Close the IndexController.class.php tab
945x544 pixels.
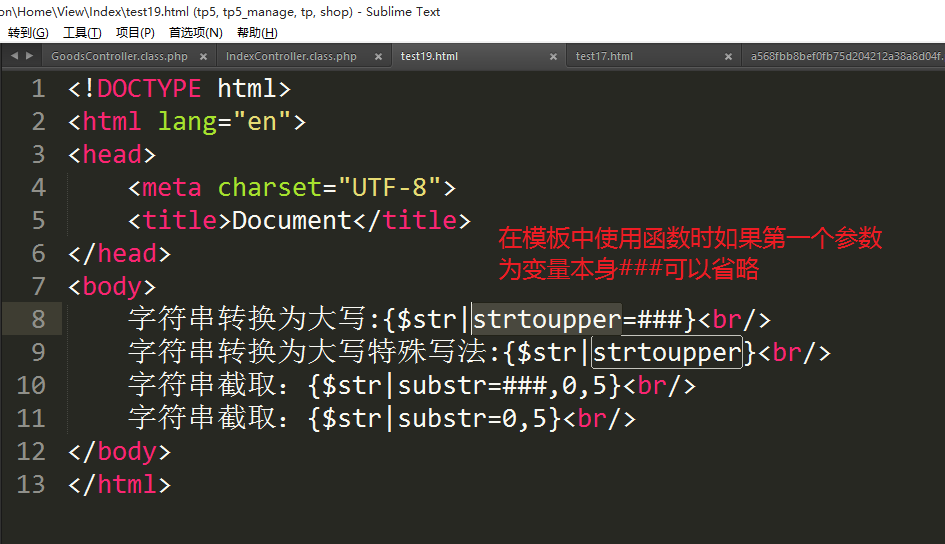coord(376,57)
